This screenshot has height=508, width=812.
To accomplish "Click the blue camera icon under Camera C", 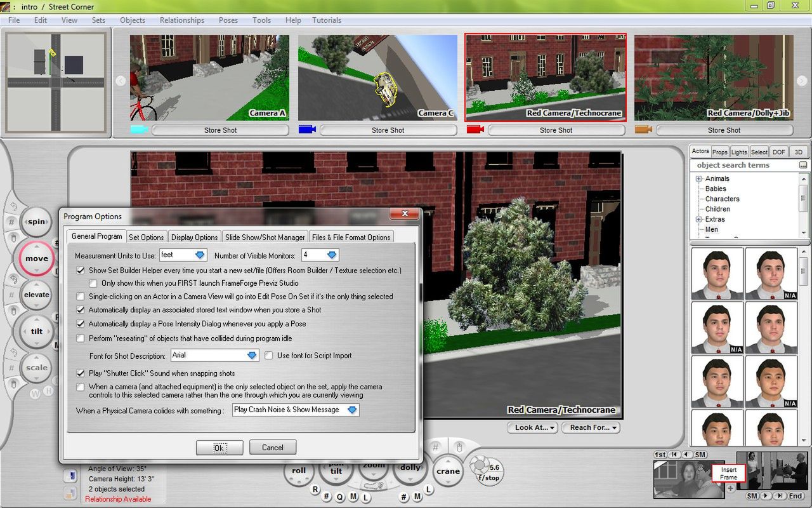I will coord(307,130).
